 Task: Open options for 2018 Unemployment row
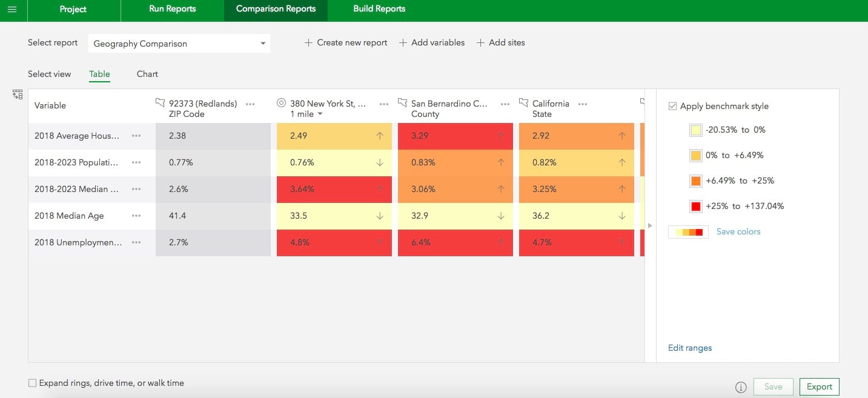pyautogui.click(x=136, y=242)
